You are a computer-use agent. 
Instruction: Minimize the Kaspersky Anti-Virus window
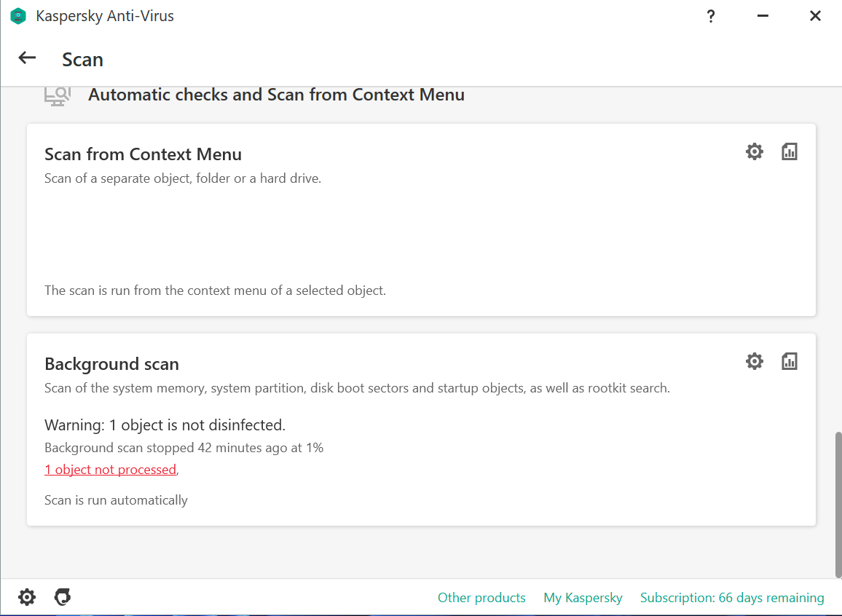click(763, 16)
